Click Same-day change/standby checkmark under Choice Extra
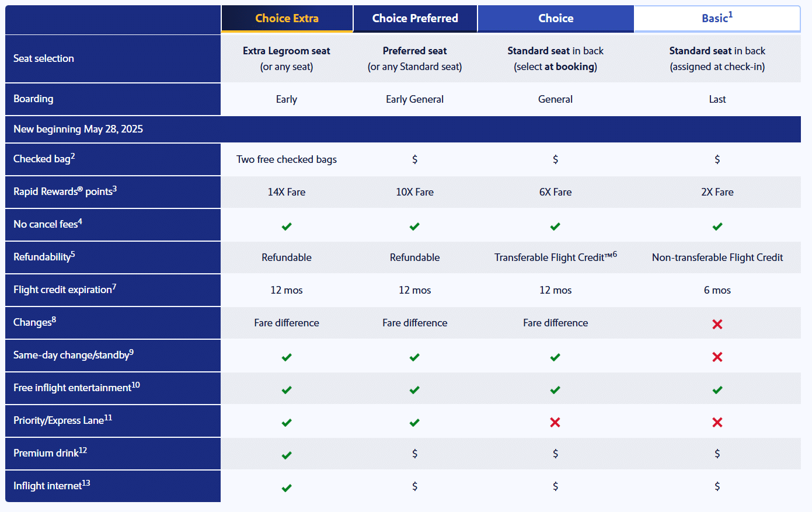Viewport: 812px width, 512px height. (287, 357)
